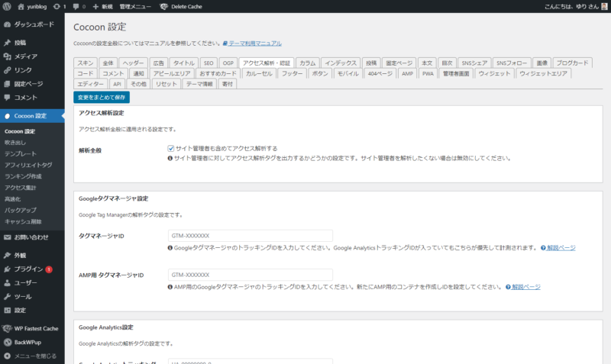Screen dimensions: 611x364
Task: Open the plugins update badge showing 1
Action: [x=49, y=269]
